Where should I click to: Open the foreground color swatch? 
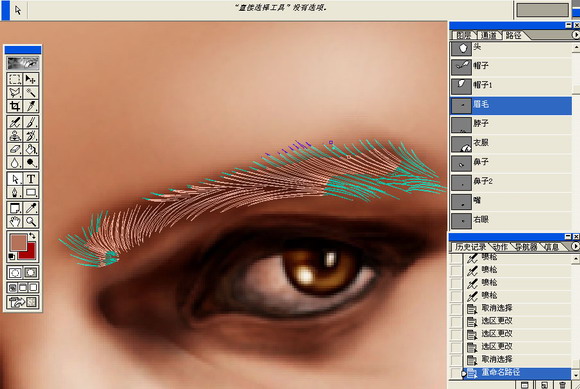18,242
